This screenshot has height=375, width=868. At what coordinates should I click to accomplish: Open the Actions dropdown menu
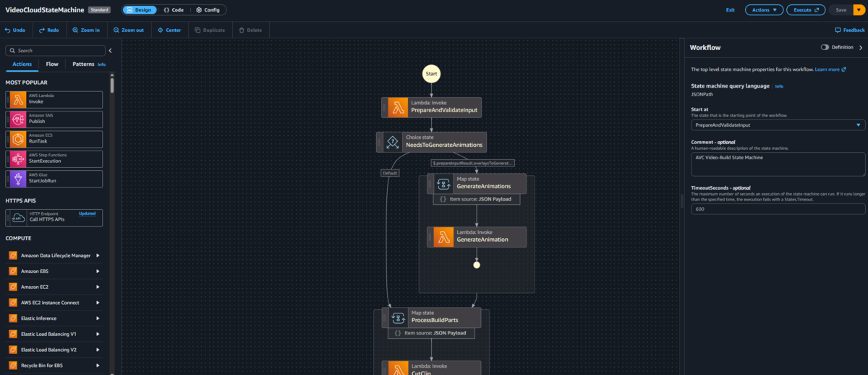coord(763,10)
